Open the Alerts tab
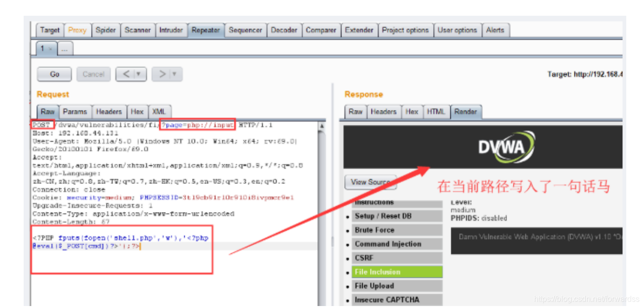The image size is (644, 308). [x=495, y=31]
